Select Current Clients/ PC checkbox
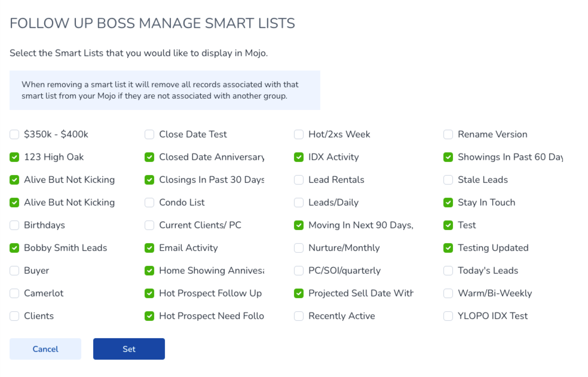 [x=149, y=225]
